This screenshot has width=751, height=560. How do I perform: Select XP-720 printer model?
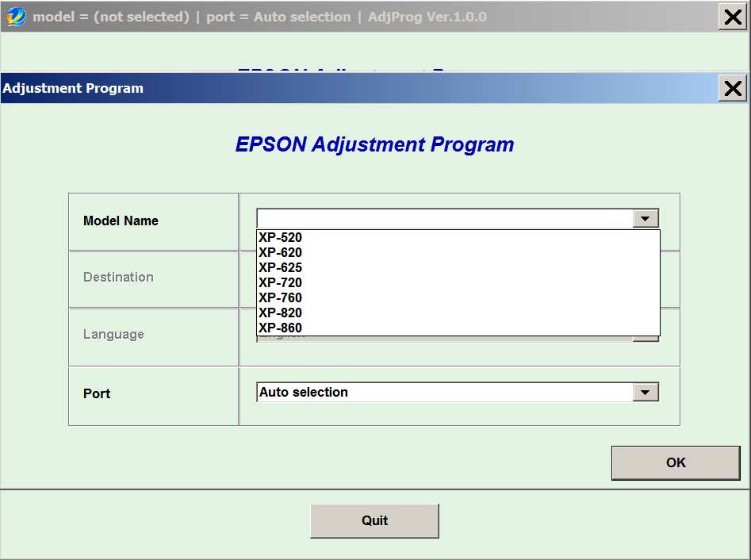pos(458,282)
